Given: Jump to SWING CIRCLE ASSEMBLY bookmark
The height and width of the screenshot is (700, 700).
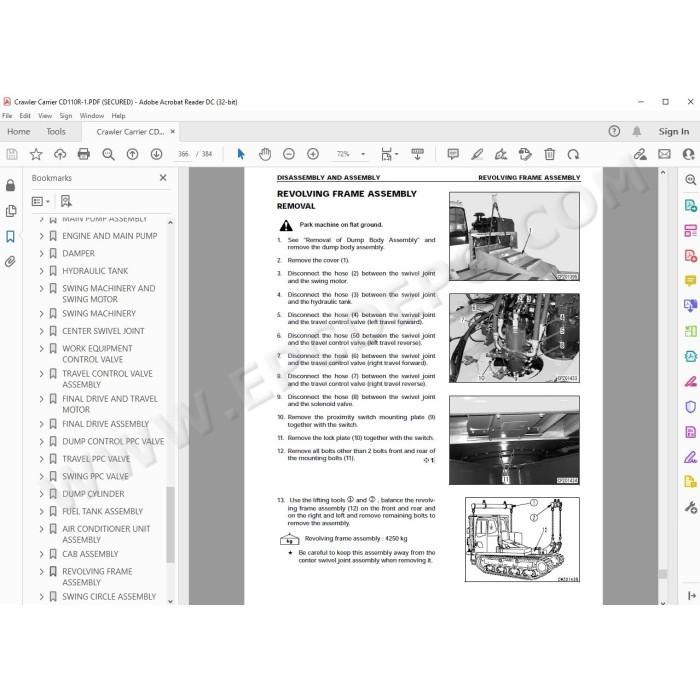Looking at the screenshot, I should coord(109,597).
